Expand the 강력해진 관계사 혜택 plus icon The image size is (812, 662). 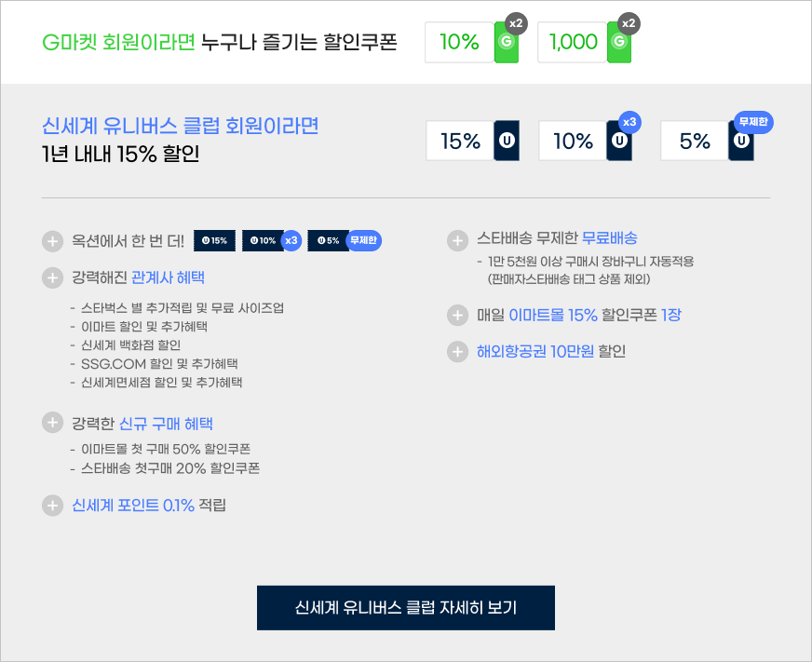pos(52,277)
